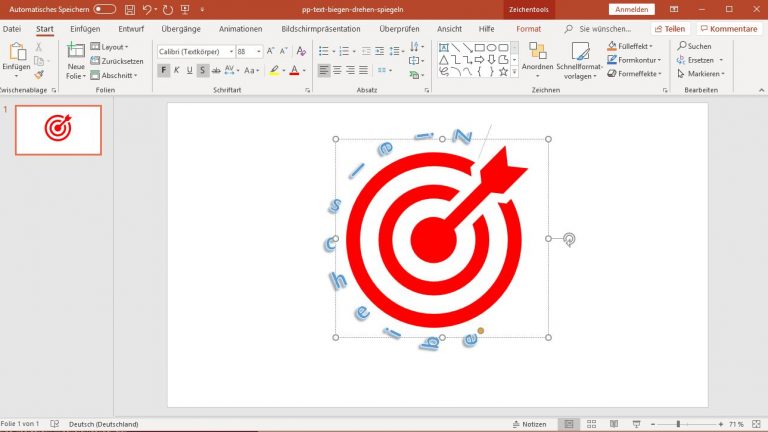Open the font name combo box
Viewport: 768px width, 432px height.
[195, 51]
